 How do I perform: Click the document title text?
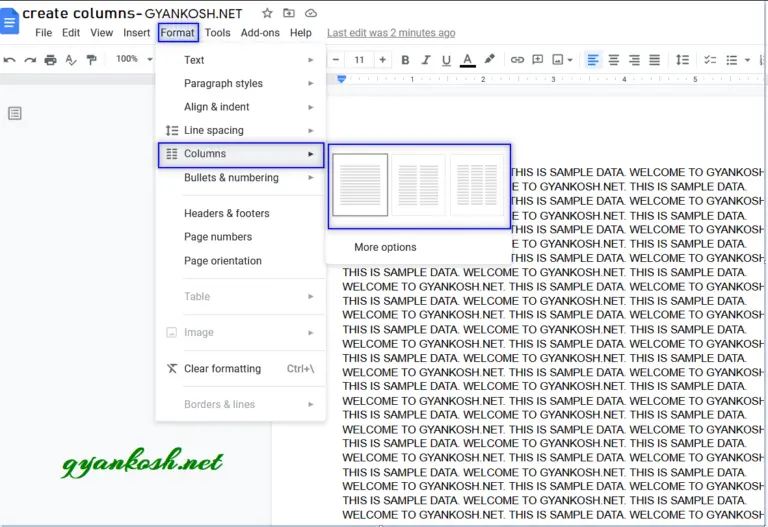(132, 13)
